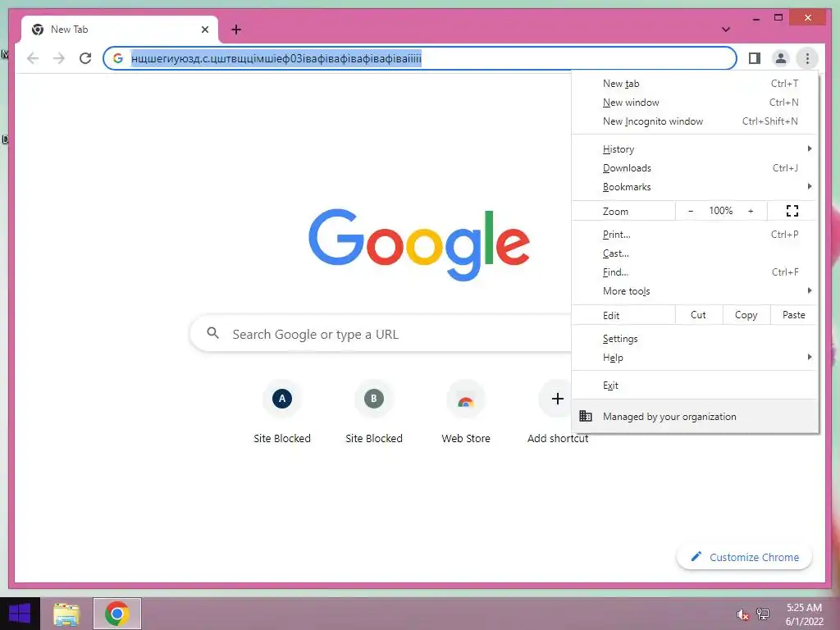Click the 100% zoom value
840x630 pixels.
720,211
